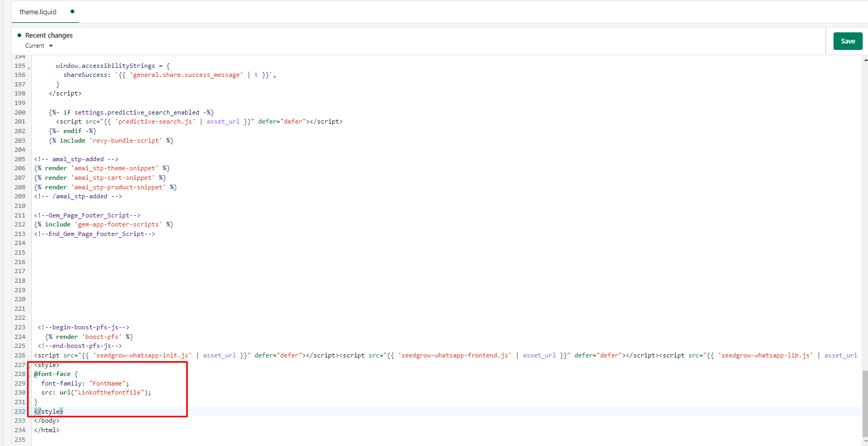Click the unsaved-changes dot on theme.liquid tab
868x446 pixels.
click(x=72, y=11)
